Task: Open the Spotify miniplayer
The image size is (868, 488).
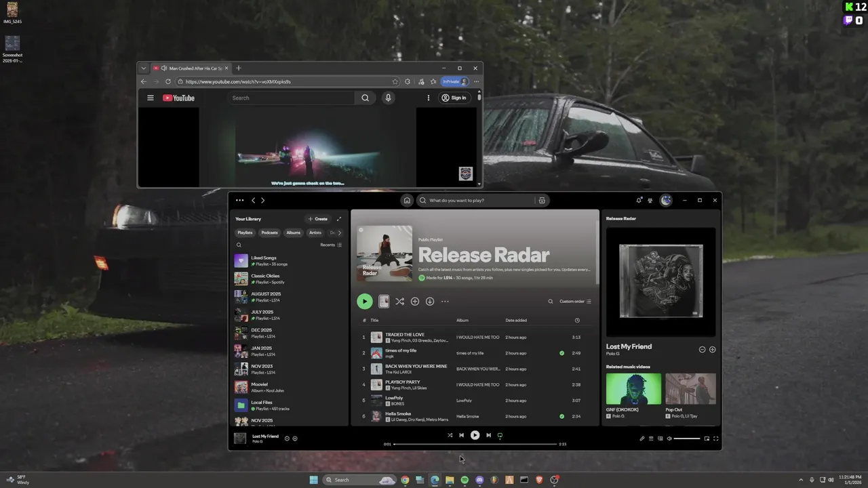Action: (707, 439)
